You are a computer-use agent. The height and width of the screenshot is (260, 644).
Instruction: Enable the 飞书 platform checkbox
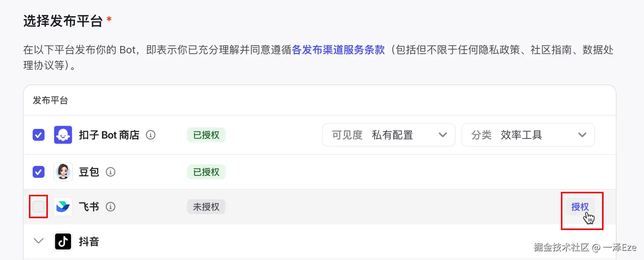(39, 207)
